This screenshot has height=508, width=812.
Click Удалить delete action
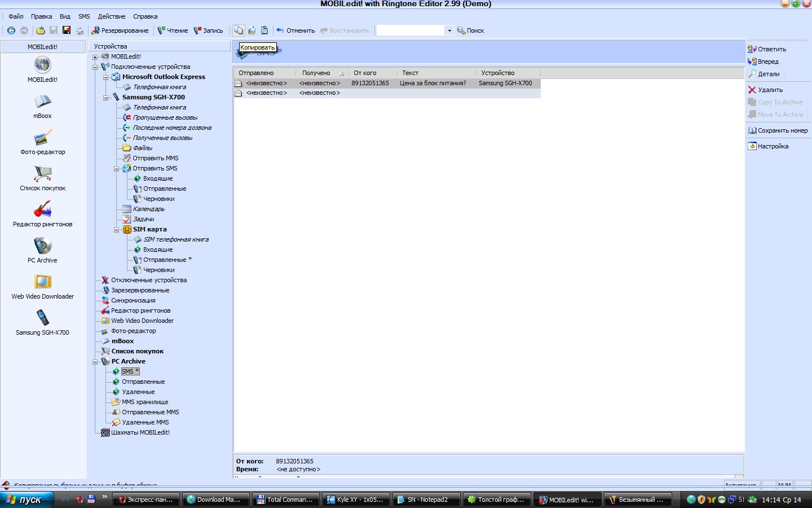coord(765,90)
